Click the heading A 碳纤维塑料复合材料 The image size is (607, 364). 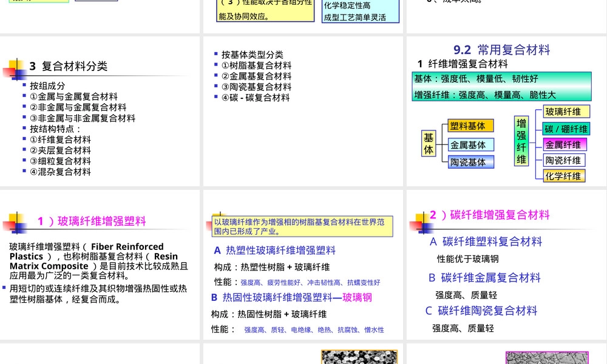coord(486,242)
